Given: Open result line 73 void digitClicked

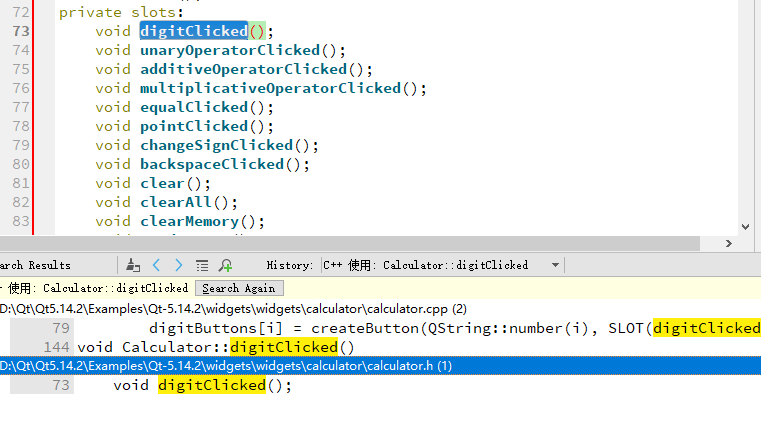Looking at the screenshot, I should (x=380, y=385).
